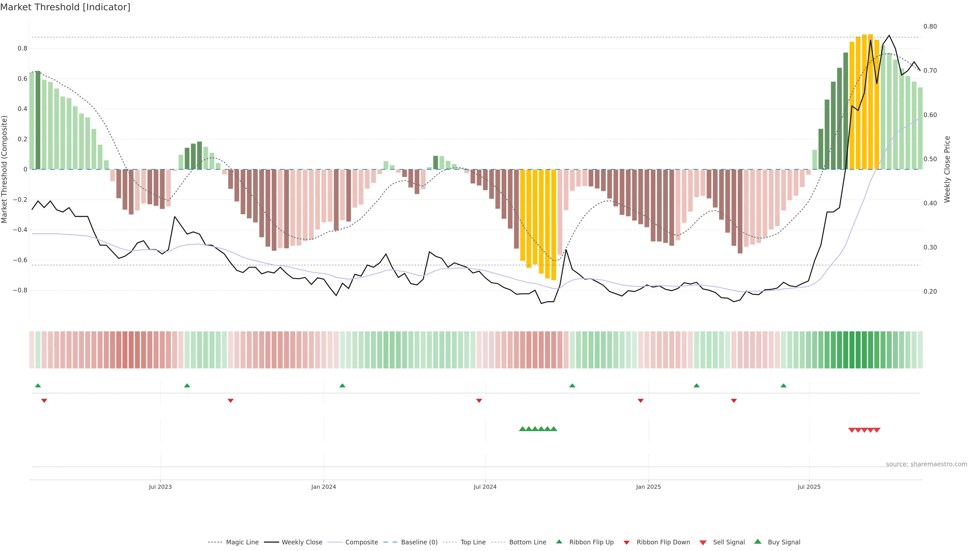980x551 pixels.
Task: Click the Ribbon Flip Up legend triangle
Action: [x=559, y=542]
